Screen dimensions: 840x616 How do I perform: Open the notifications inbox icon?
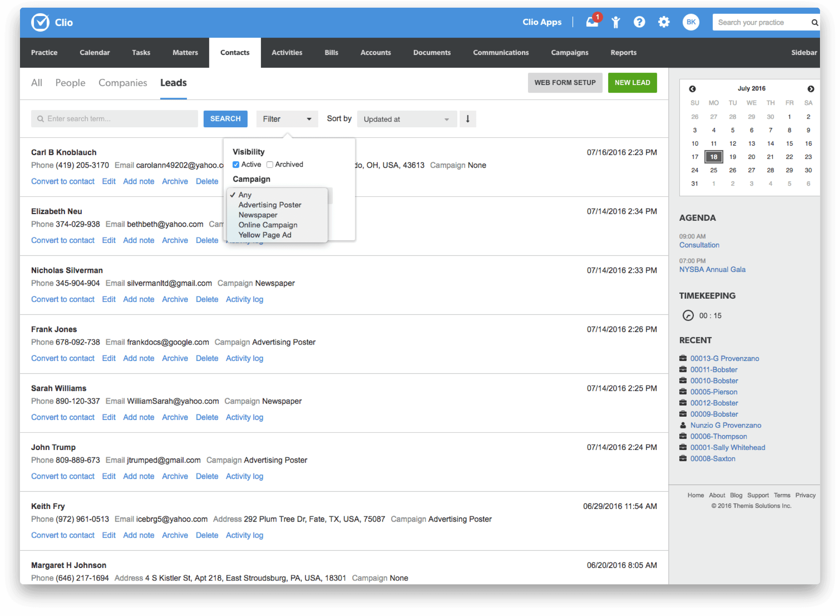pos(591,22)
